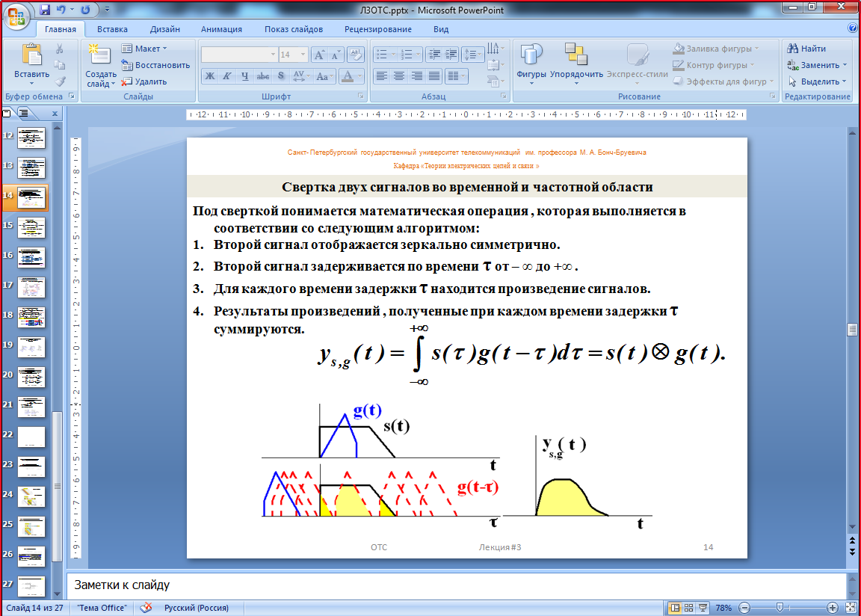Click the zoom slider in status bar

pos(780,608)
